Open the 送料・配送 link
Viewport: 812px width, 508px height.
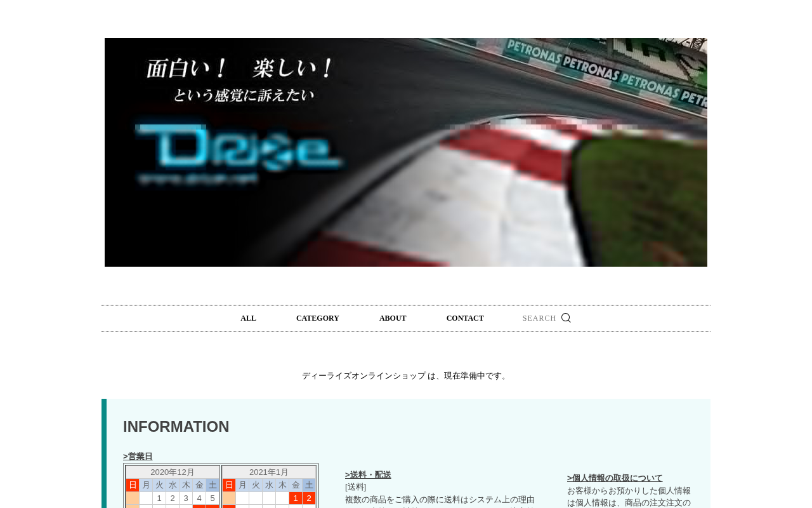pos(368,475)
